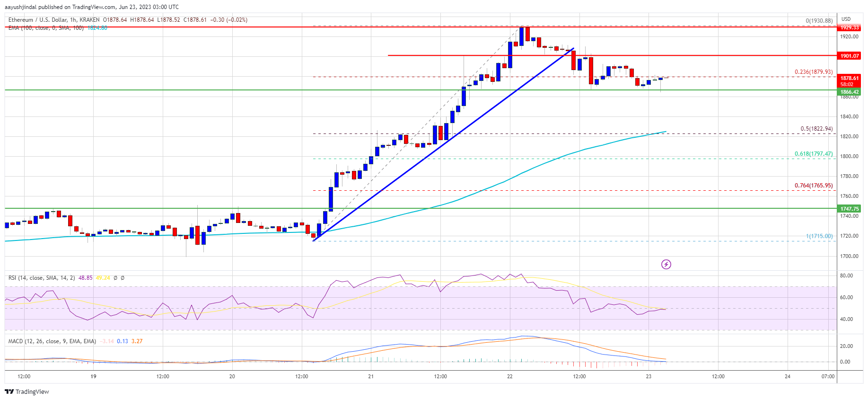Click the date label 22 on time axis
This screenshot has width=868, height=400.
pyautogui.click(x=510, y=377)
